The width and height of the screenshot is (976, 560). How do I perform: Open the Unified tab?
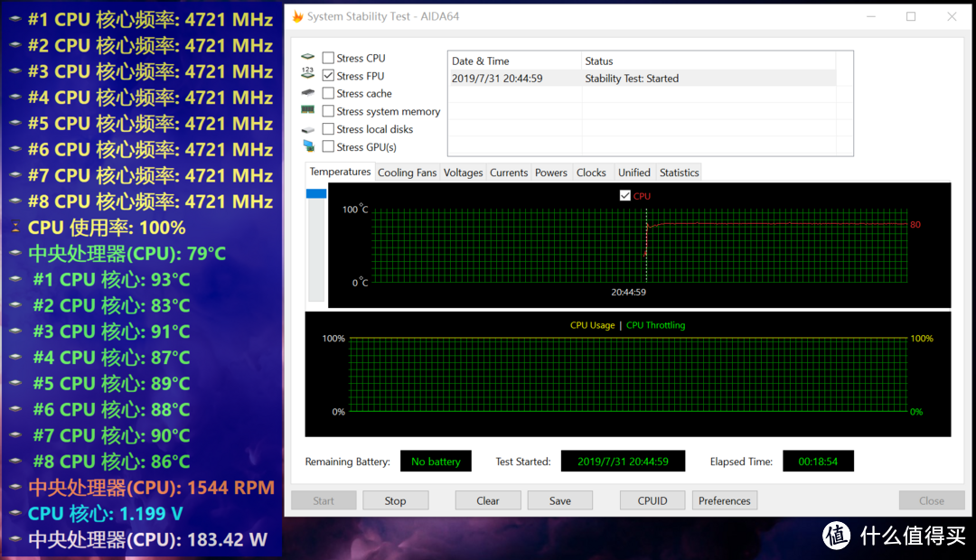tap(633, 173)
